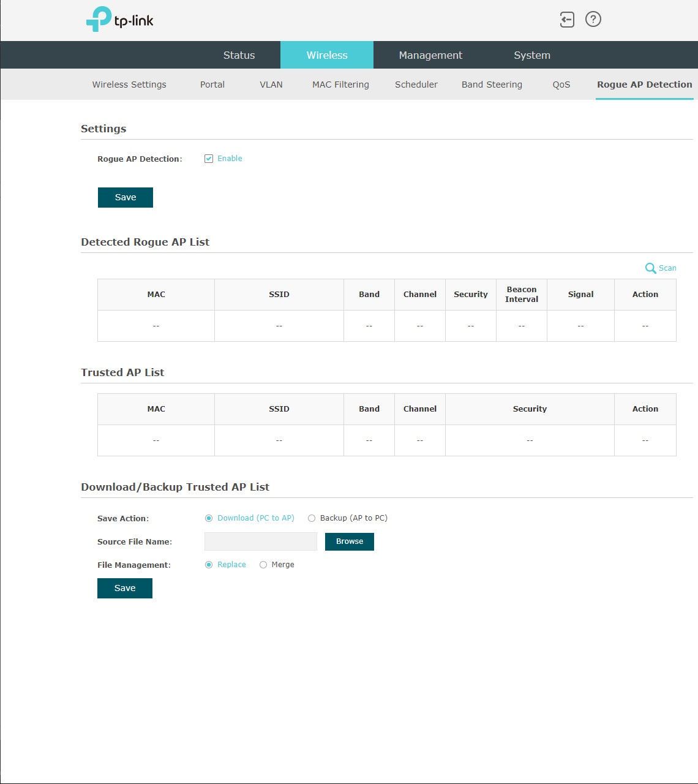Image resolution: width=698 pixels, height=784 pixels.
Task: Click Save under Rogue AP Detection settings
Action: tap(126, 197)
